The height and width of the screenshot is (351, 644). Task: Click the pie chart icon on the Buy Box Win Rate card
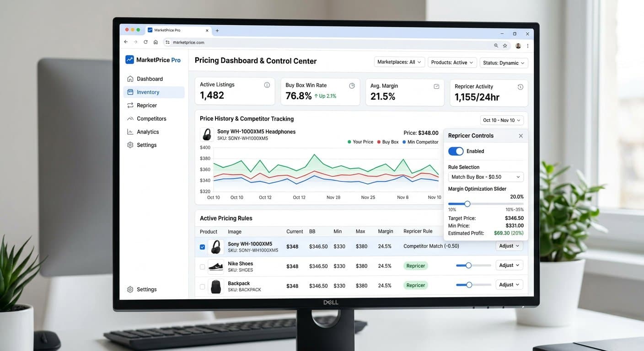click(352, 85)
